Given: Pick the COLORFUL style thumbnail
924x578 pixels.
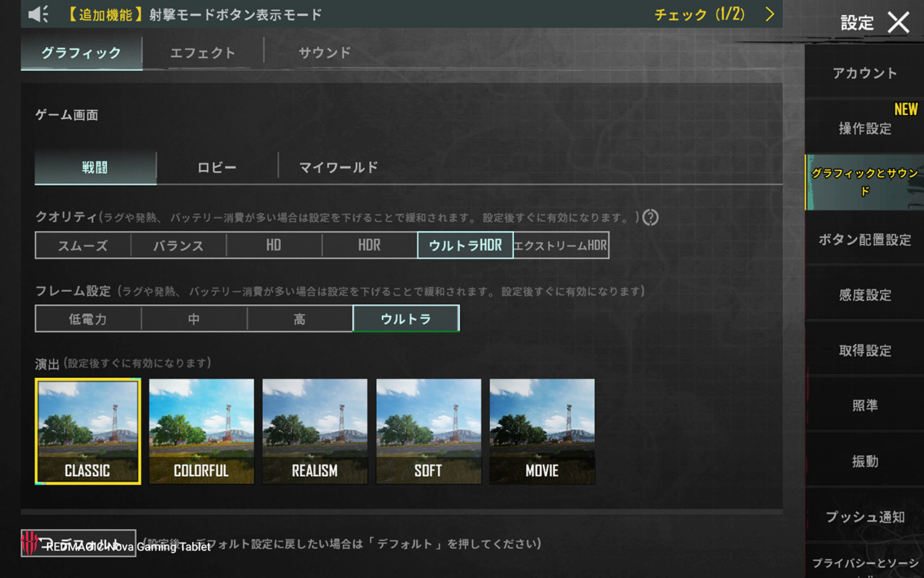Looking at the screenshot, I should tap(201, 431).
